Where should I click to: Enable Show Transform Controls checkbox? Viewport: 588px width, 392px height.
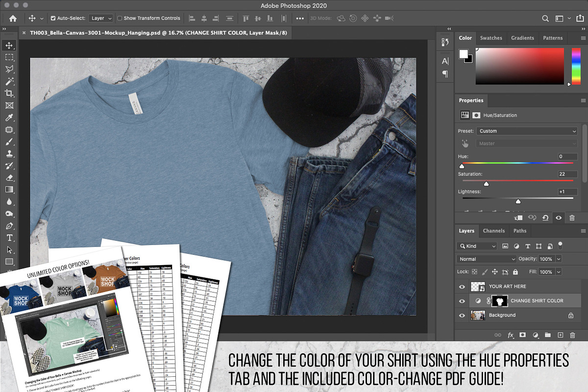coord(120,18)
